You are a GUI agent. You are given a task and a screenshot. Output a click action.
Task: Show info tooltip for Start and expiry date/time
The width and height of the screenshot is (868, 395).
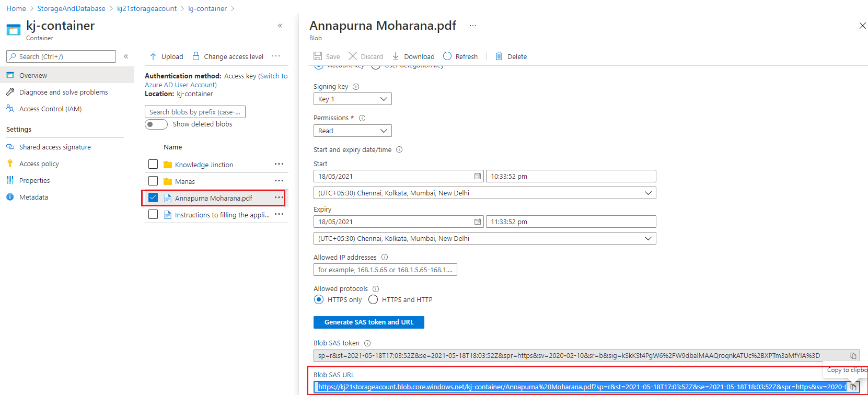399,149
